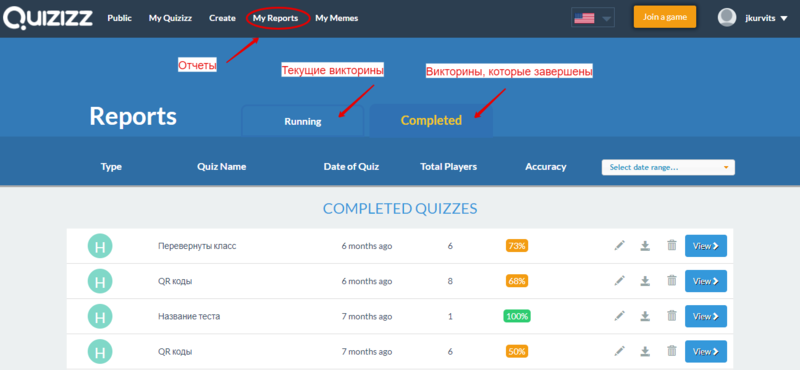The image size is (800, 370).
Task: Click the pencil edit icon for Перевернуты класс
Action: [x=619, y=246]
